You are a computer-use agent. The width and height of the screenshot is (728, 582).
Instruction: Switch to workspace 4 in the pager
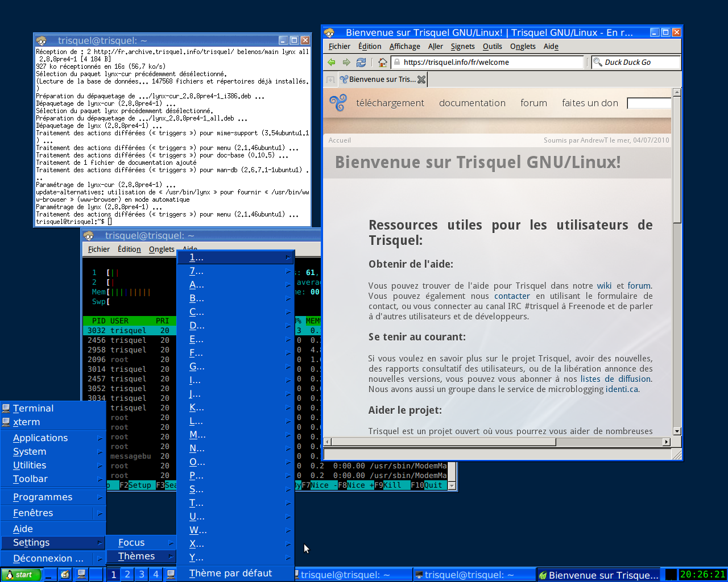point(156,575)
